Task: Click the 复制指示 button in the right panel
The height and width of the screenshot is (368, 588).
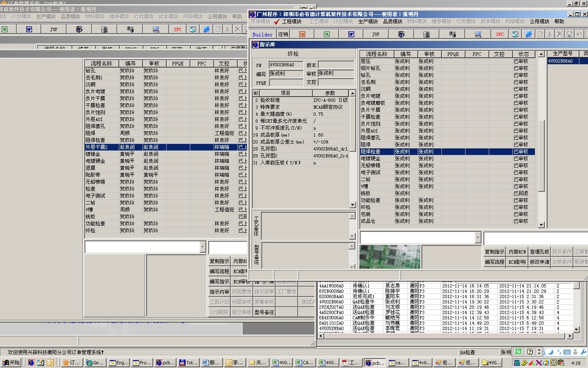Action: tap(494, 252)
